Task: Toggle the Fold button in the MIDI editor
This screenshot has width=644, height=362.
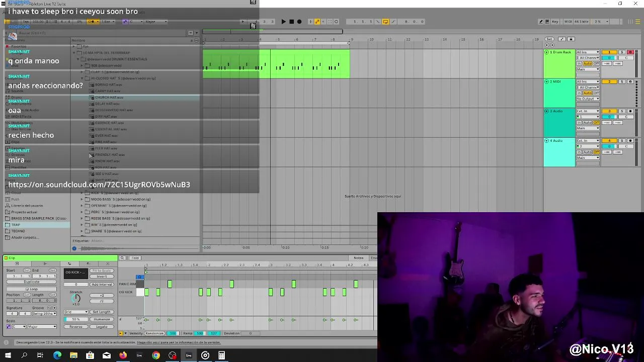Action: pos(135,258)
